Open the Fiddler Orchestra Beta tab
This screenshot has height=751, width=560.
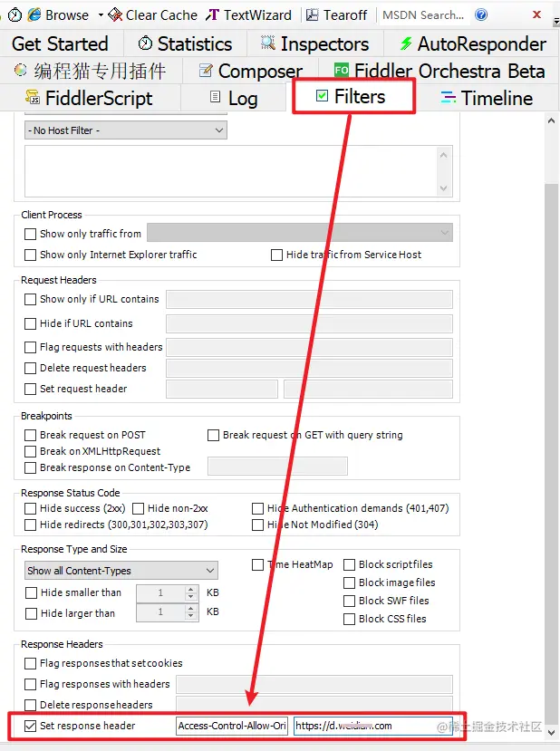click(x=439, y=71)
